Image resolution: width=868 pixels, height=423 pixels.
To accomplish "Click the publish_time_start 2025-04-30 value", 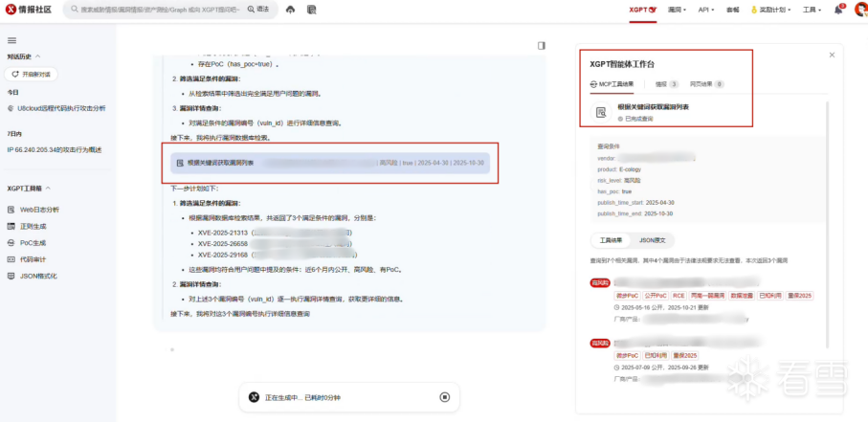I will [660, 203].
